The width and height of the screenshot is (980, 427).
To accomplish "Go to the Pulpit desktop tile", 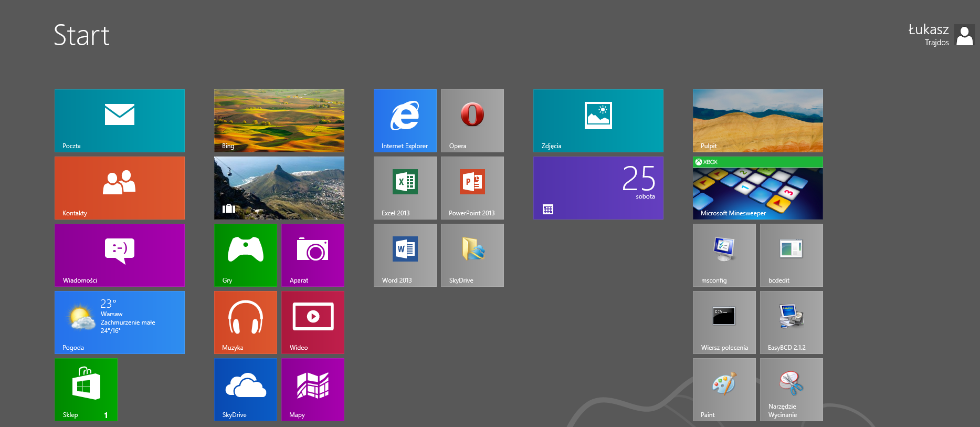I will [758, 121].
